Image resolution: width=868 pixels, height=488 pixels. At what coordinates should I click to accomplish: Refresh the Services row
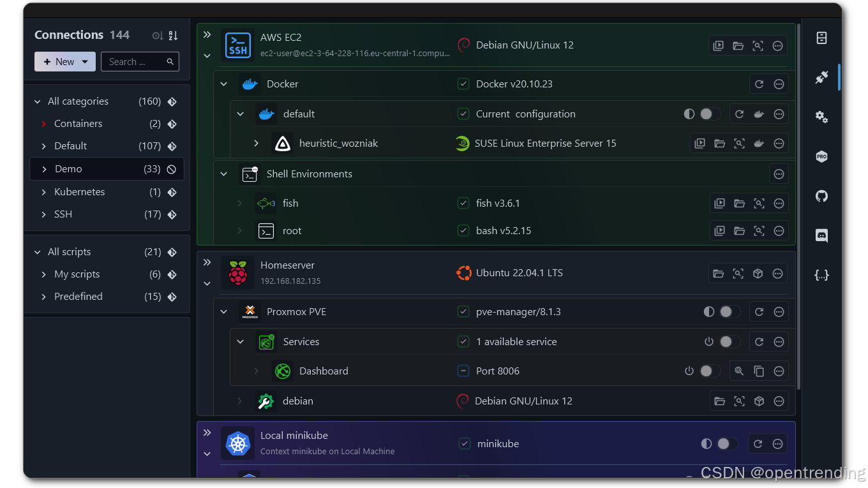click(759, 342)
